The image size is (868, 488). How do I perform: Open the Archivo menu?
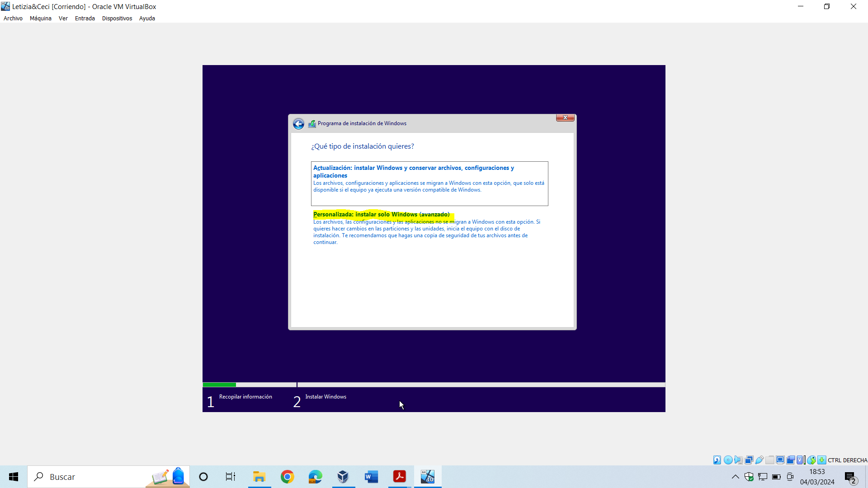pyautogui.click(x=13, y=19)
